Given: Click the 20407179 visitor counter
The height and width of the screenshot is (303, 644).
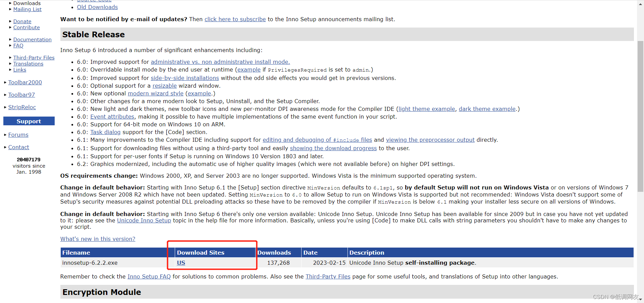Looking at the screenshot, I should [29, 160].
